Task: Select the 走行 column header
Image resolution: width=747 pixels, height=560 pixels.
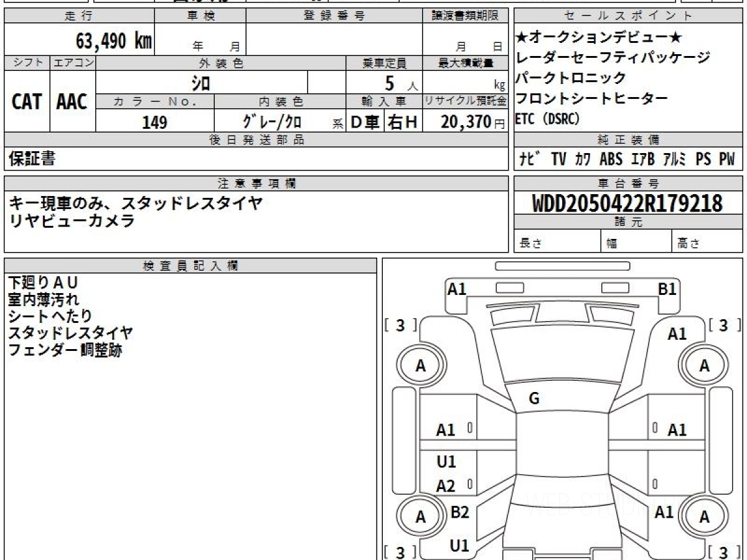Action: pyautogui.click(x=79, y=16)
